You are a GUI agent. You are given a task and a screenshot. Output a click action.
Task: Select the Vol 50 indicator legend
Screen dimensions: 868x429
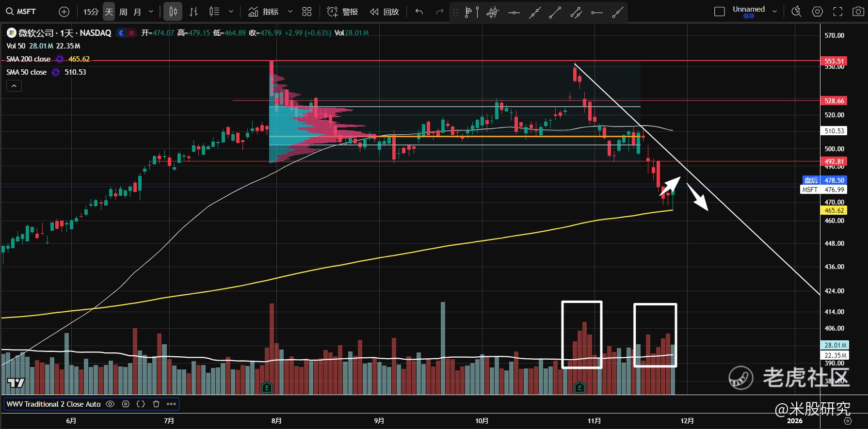[16, 46]
